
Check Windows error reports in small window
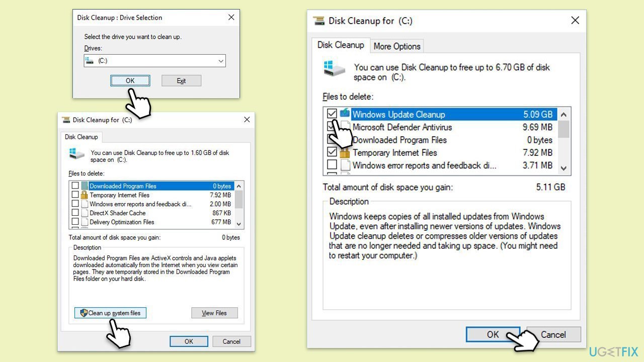[x=75, y=204]
